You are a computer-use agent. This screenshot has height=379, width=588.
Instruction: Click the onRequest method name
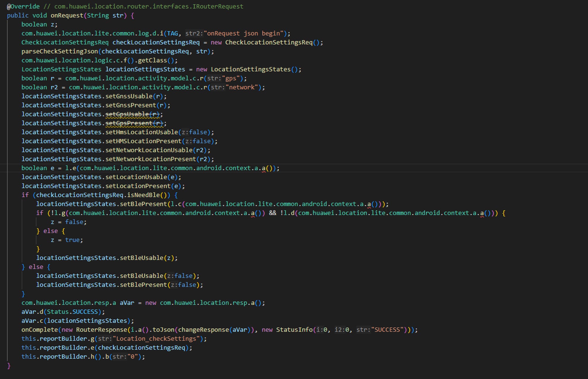67,15
